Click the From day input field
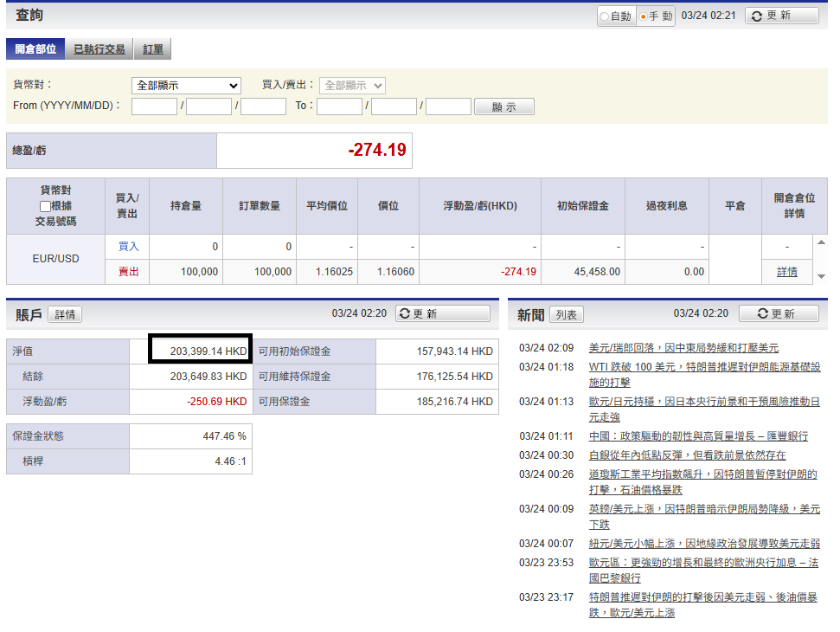 point(264,106)
